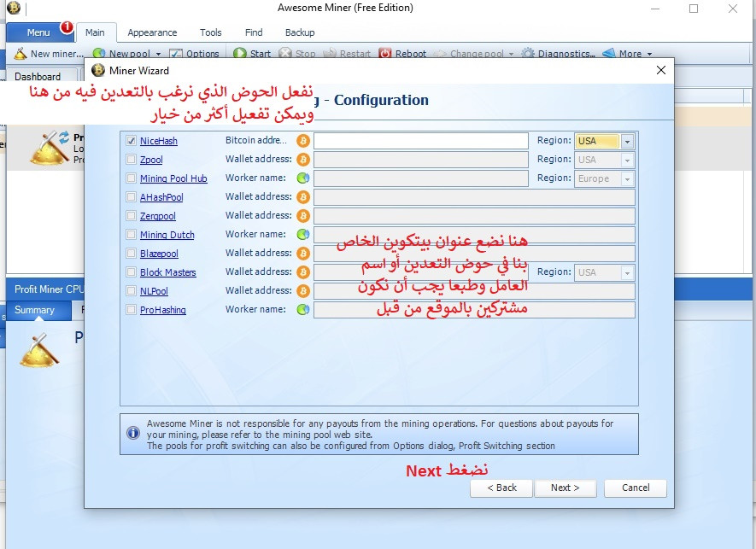
Task: Open the blue Menu button
Action: tap(38, 32)
